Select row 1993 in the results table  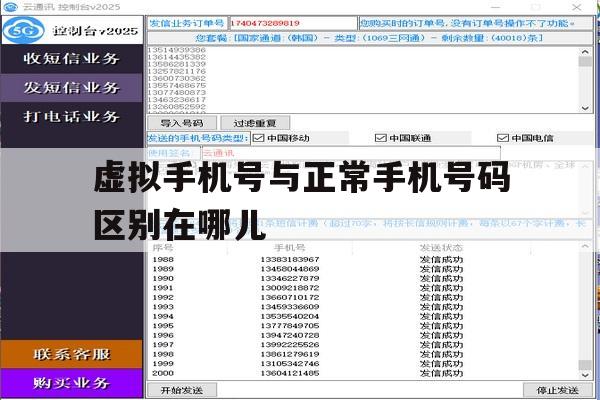pos(363,307)
